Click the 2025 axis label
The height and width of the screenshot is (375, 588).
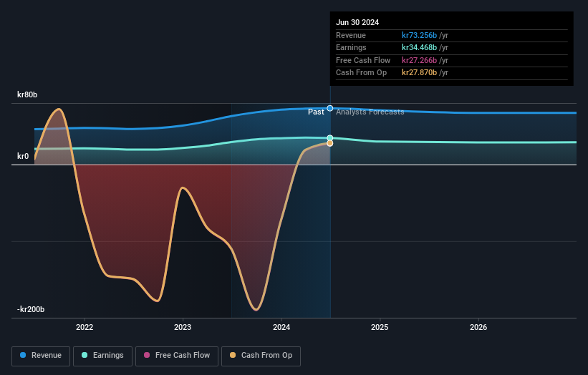click(380, 327)
